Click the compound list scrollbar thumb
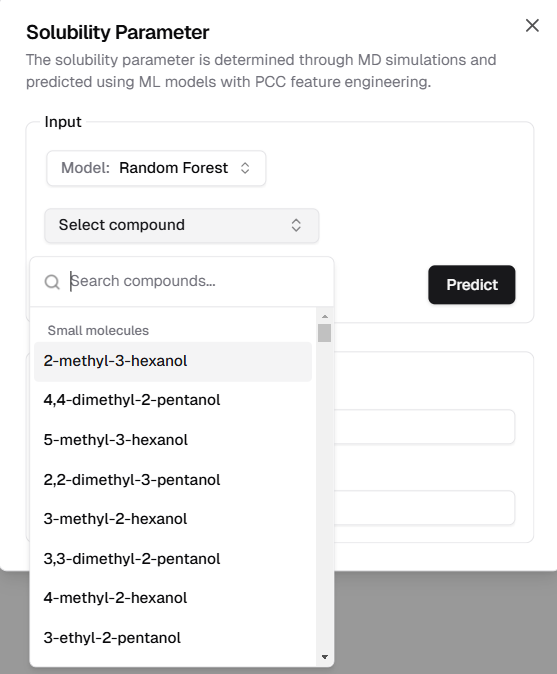This screenshot has height=674, width=557. [324, 333]
